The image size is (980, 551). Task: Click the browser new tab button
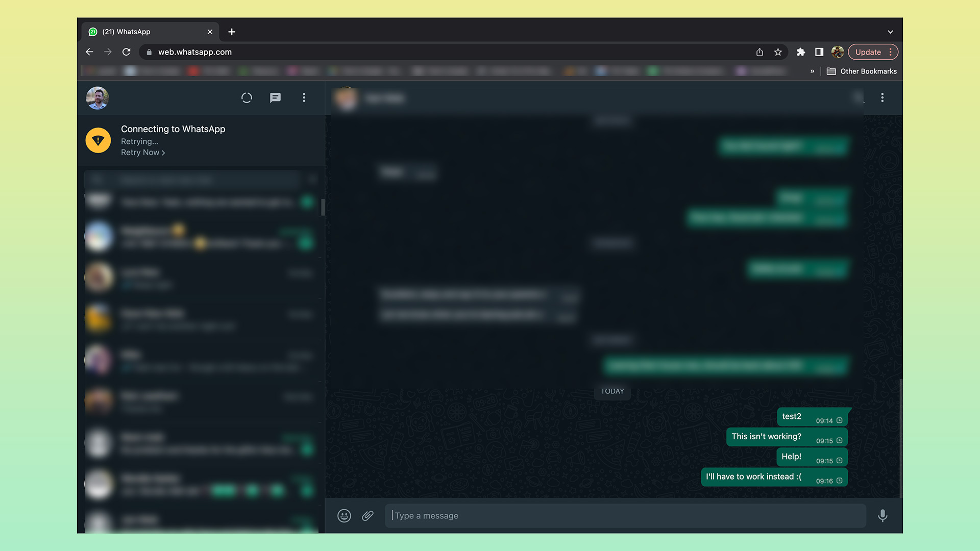[232, 32]
